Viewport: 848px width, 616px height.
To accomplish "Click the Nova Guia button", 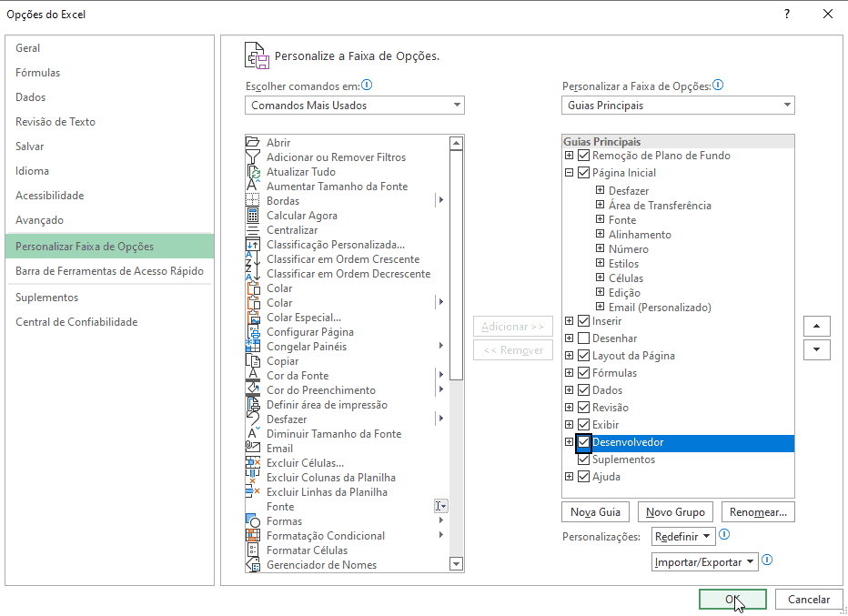I will tap(595, 512).
